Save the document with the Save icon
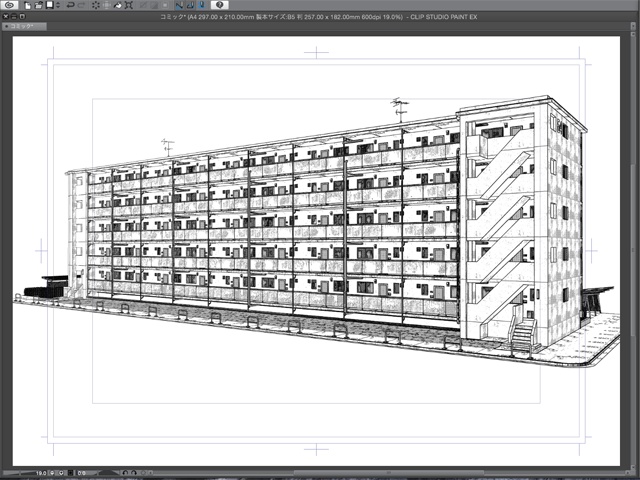Image resolution: width=640 pixels, height=480 pixels. click(50, 5)
